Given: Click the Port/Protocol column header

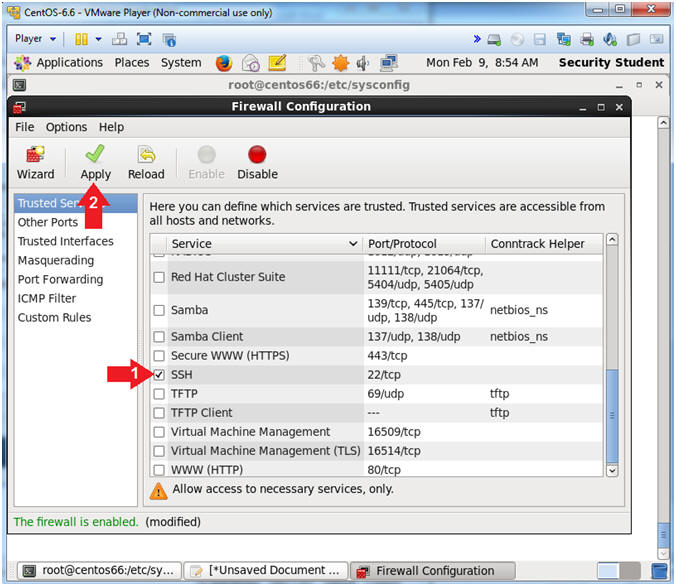Looking at the screenshot, I should click(x=424, y=244).
